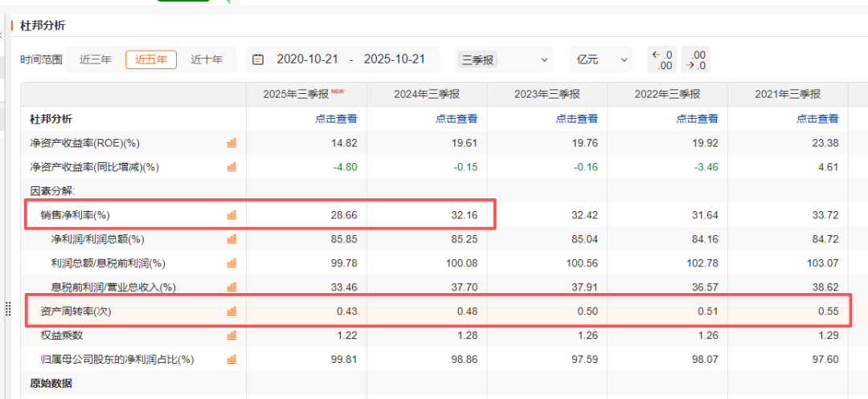
Task: Select 近三年 time range option
Action: coord(96,59)
